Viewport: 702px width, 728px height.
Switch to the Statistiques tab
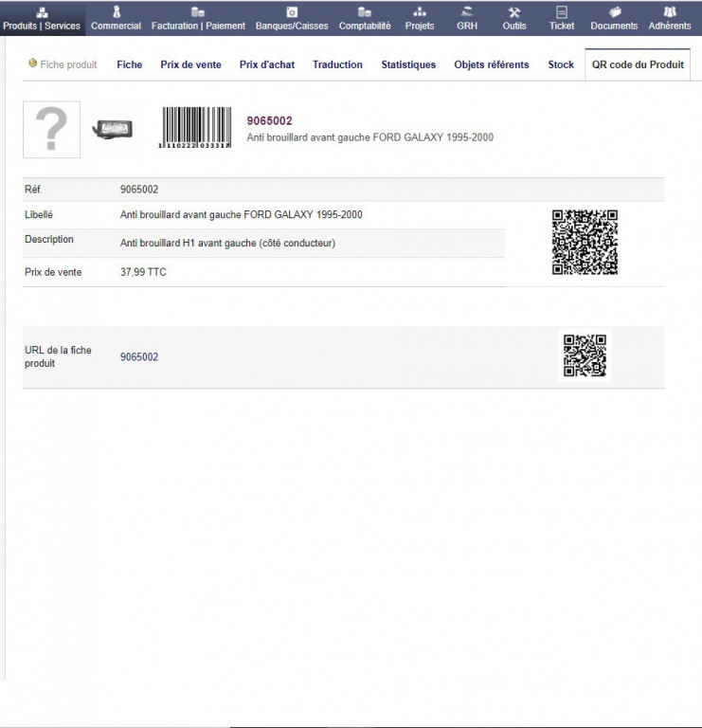click(x=408, y=64)
